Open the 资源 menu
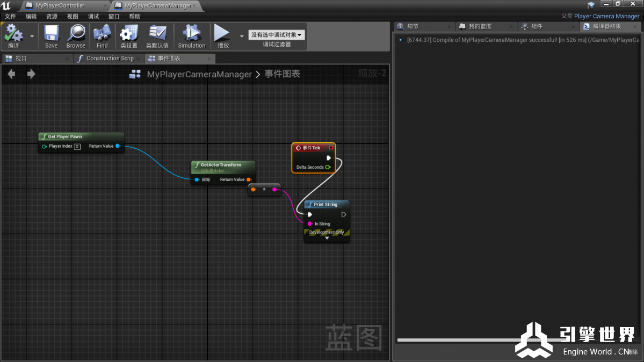The image size is (644, 362). [x=52, y=17]
